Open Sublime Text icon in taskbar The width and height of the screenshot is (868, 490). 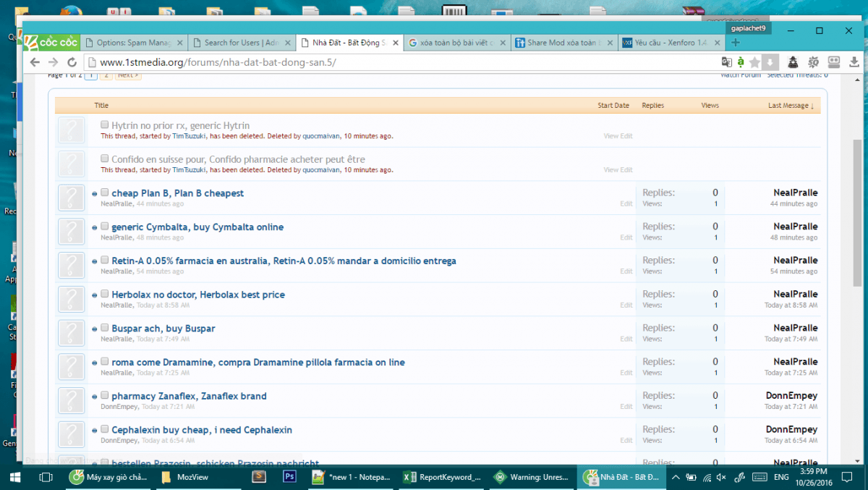pos(259,477)
